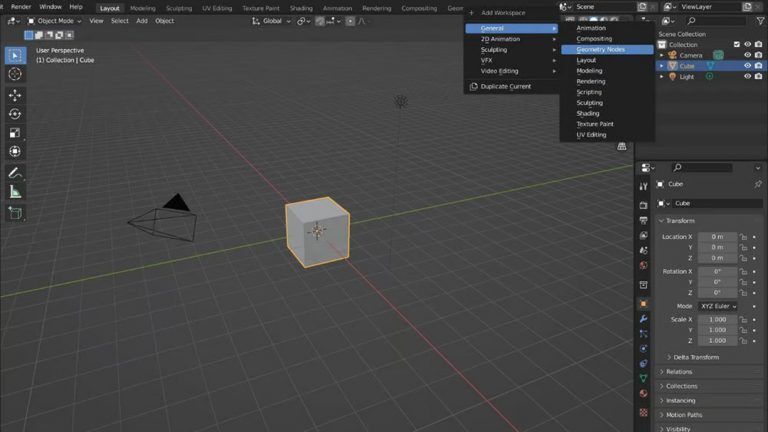Open the Render properties tab

644,205
